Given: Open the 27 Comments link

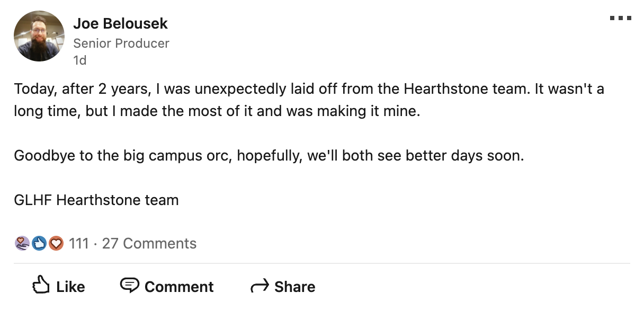Looking at the screenshot, I should point(149,243).
